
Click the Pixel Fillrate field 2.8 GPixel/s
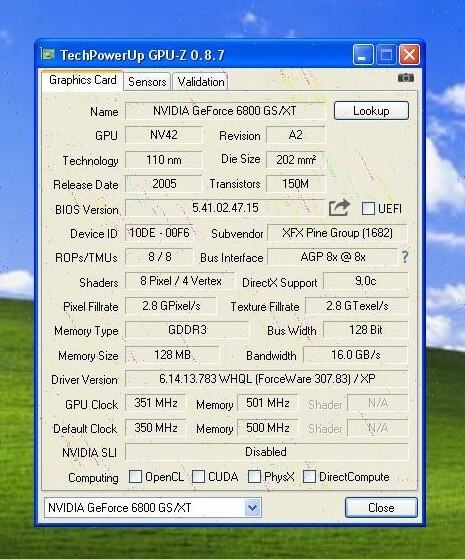[171, 306]
